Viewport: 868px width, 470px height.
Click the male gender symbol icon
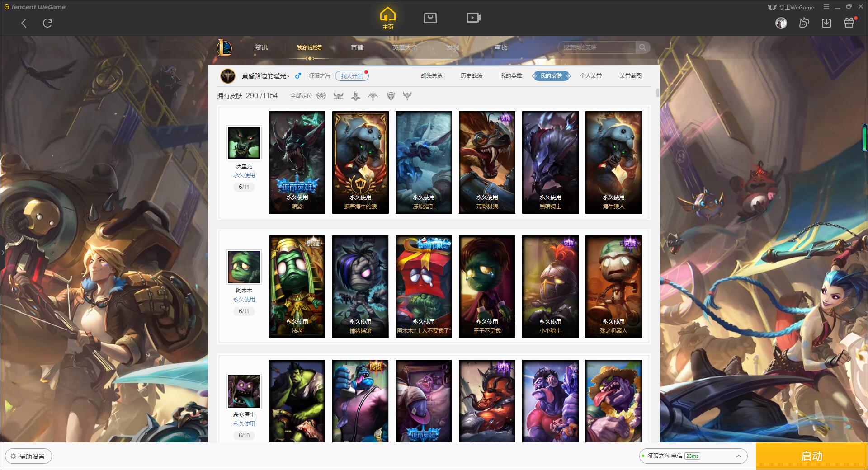tap(298, 76)
